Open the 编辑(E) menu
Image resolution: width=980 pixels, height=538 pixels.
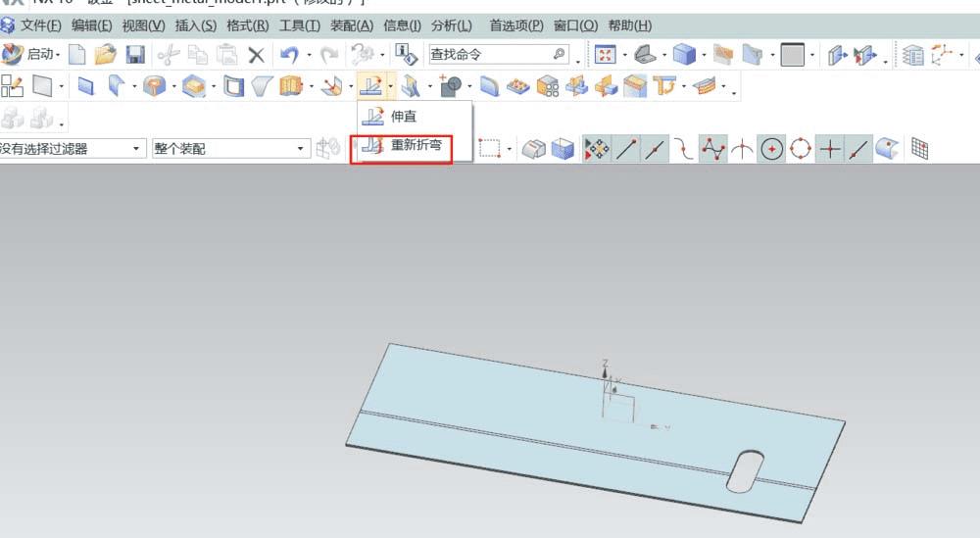click(92, 25)
